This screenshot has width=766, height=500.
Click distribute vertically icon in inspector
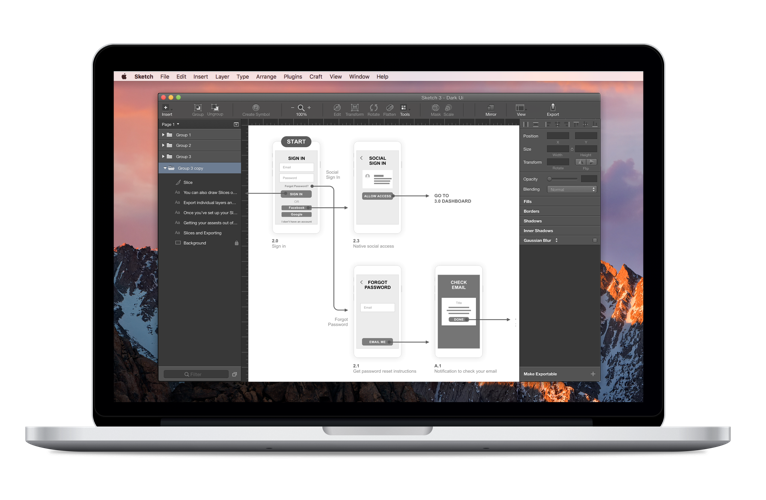point(536,125)
